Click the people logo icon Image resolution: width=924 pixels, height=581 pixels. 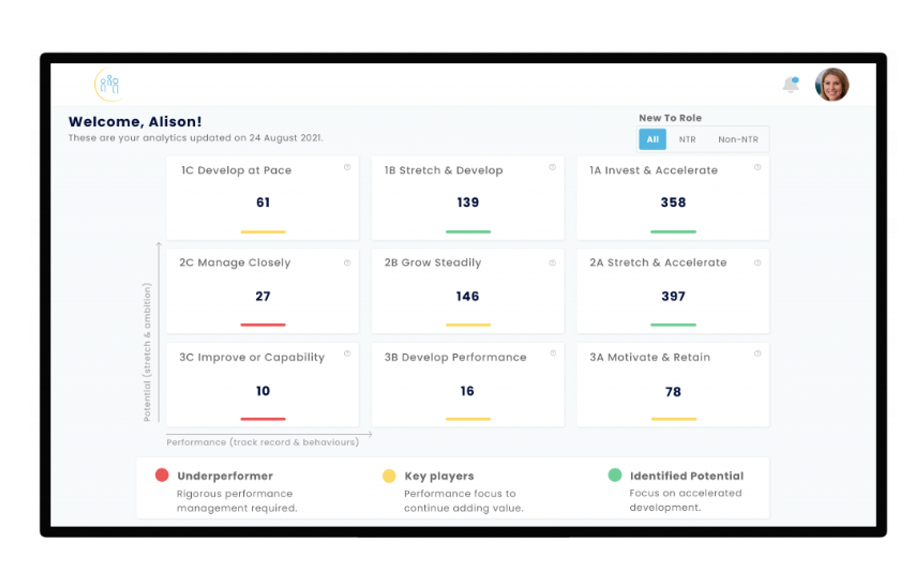(x=110, y=84)
